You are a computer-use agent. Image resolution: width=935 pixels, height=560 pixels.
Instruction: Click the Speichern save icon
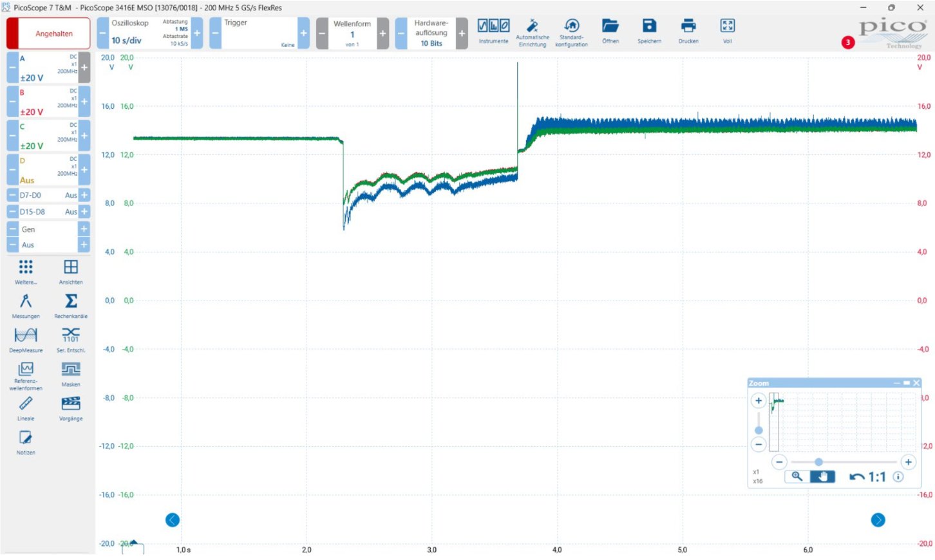(649, 30)
